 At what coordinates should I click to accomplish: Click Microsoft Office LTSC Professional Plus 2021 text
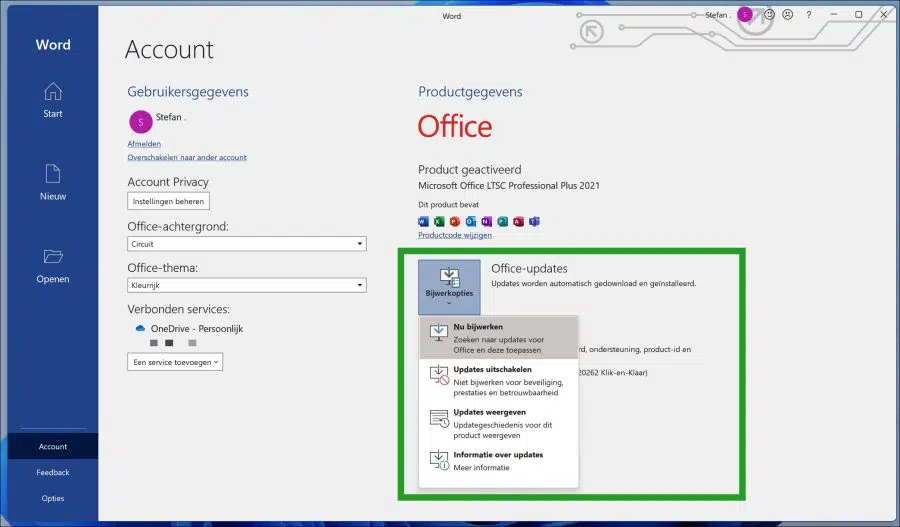pyautogui.click(x=509, y=185)
